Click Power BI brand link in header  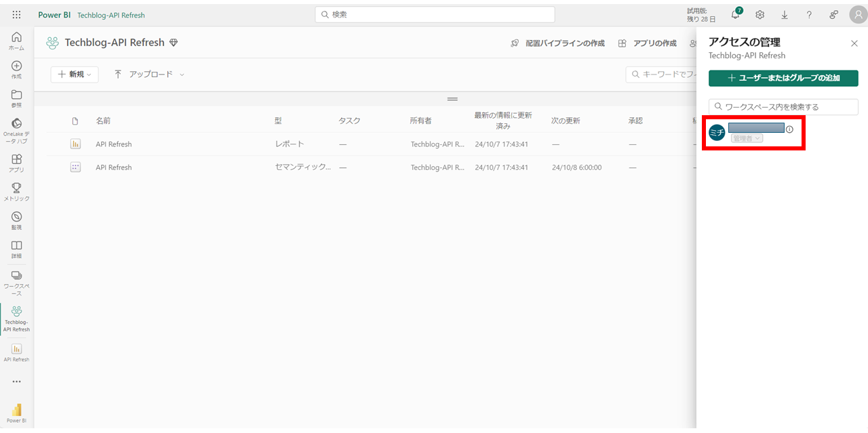coord(54,15)
